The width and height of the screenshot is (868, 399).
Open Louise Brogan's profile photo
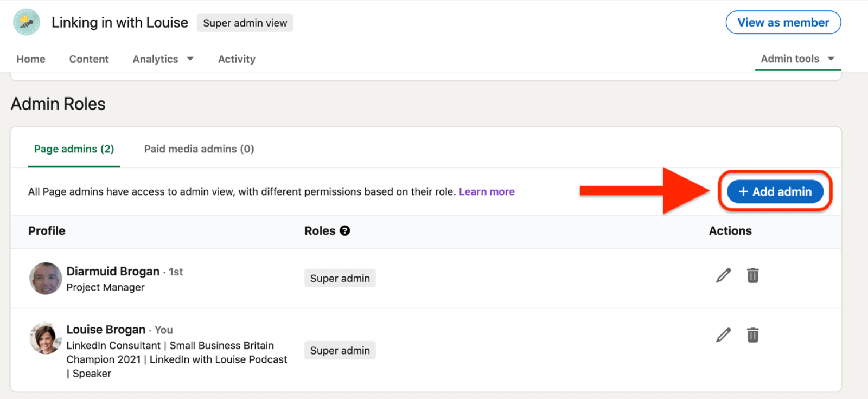46,338
